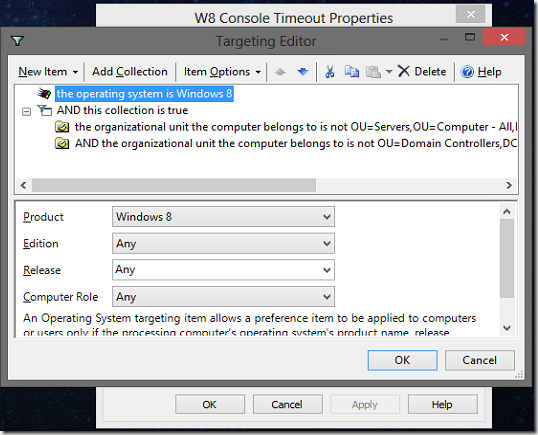Open the Product dropdown showing Windows 8

tap(223, 216)
